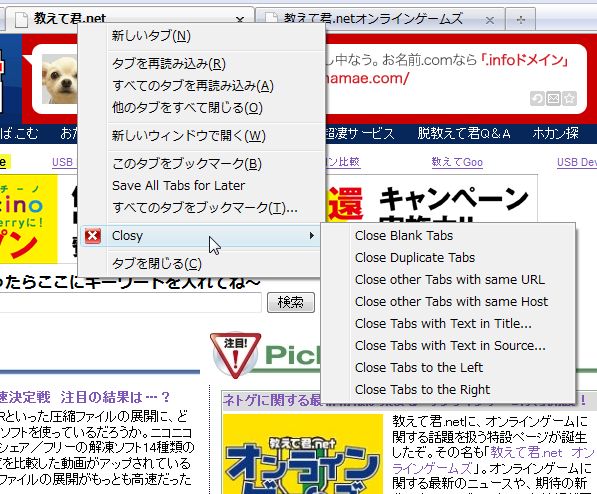Expand the Closy submenu arrow
This screenshot has height=494, width=597.
click(311, 236)
